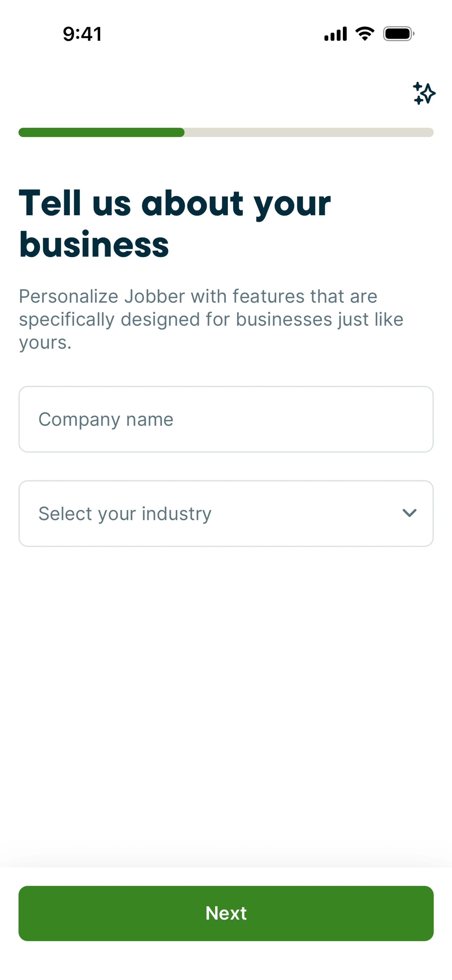
Task: Tap the word 'yours.' ending the description
Action: (45, 342)
